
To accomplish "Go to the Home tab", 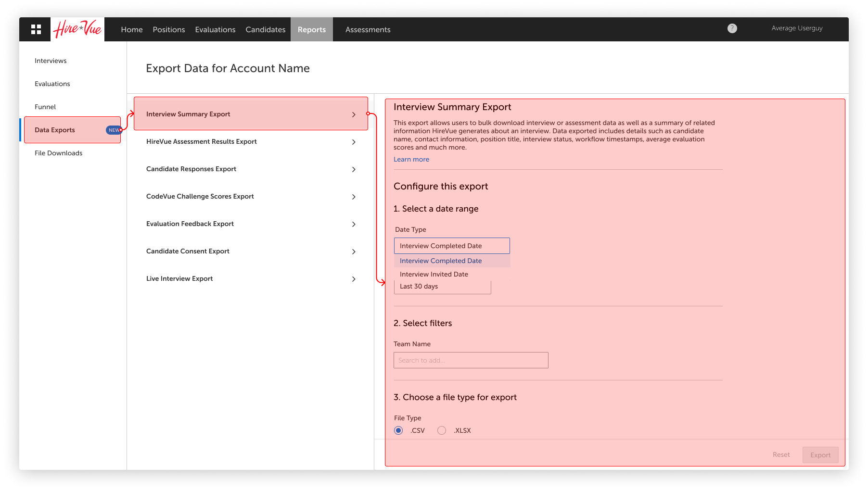I will [132, 29].
